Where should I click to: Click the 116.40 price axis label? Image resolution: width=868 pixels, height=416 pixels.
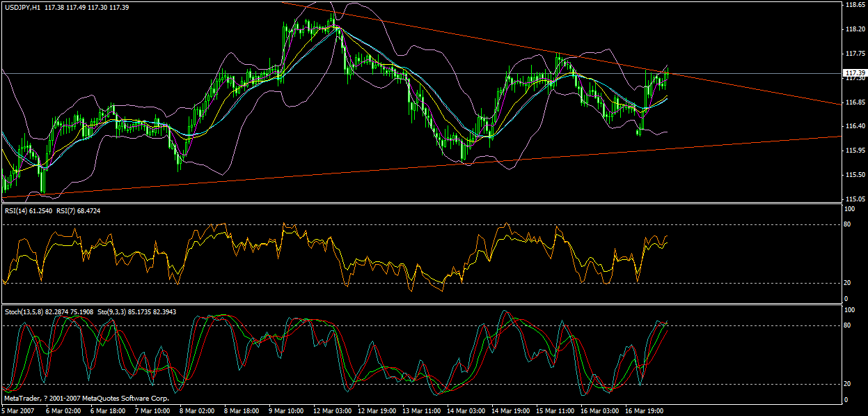(x=855, y=126)
